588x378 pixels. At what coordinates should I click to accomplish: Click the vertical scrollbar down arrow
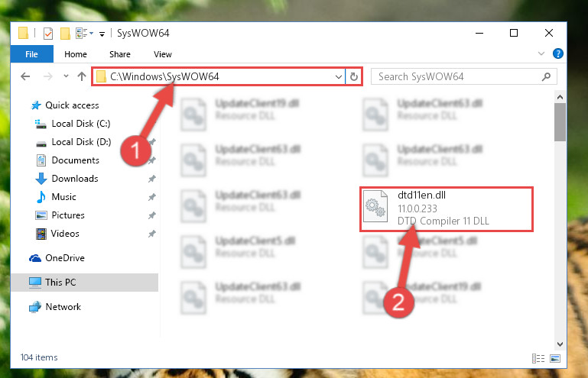click(560, 344)
